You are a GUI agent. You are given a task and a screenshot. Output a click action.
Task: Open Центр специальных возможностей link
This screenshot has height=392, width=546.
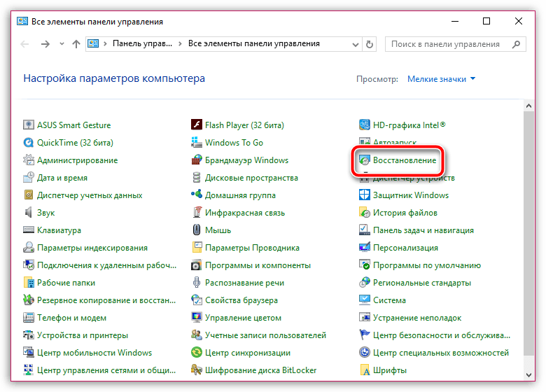point(441,353)
